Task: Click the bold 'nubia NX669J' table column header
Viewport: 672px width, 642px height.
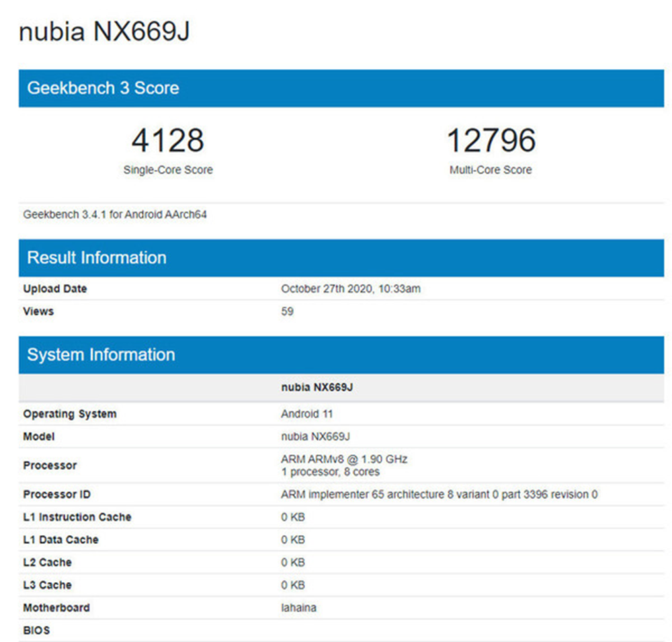Action: (x=317, y=387)
